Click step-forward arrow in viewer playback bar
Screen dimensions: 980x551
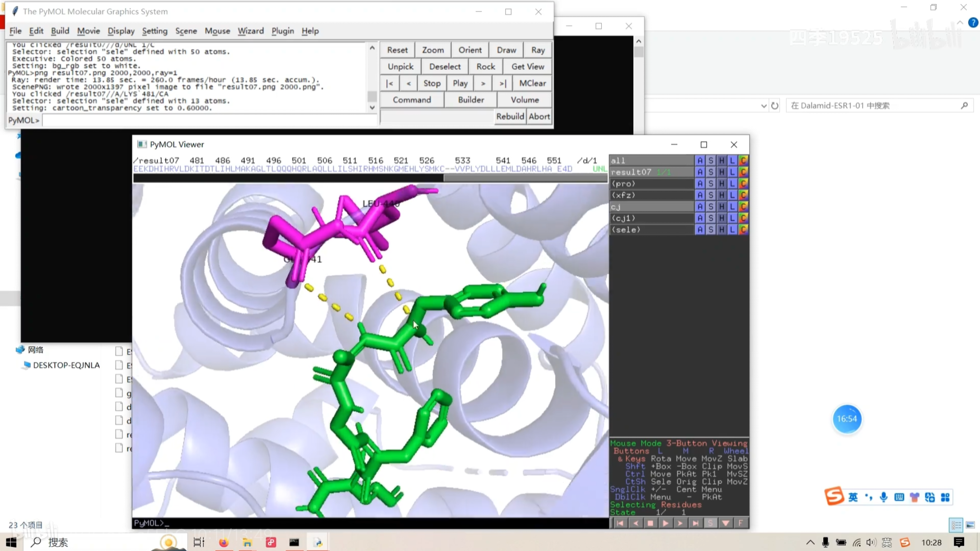point(680,523)
